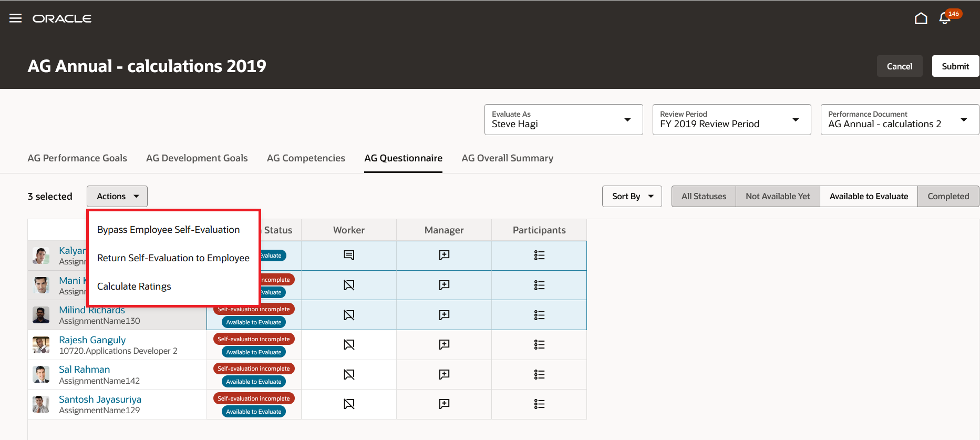Open Milind Richards name link
Screen dimensions: 980x440
tap(92, 310)
